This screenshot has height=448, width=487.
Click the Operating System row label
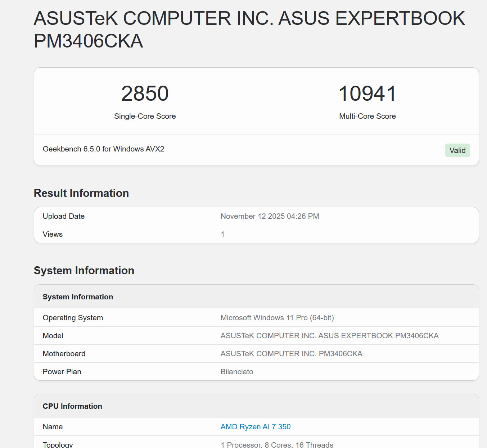click(x=73, y=318)
